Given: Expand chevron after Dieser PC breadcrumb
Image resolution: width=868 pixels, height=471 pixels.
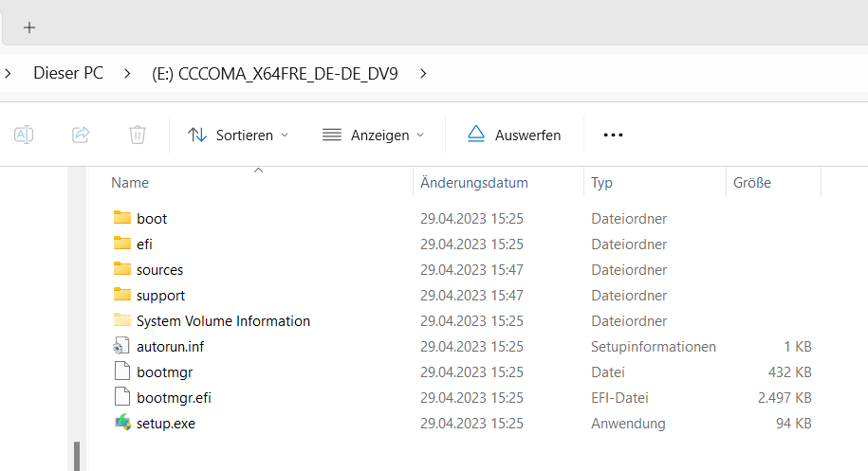Looking at the screenshot, I should [127, 74].
